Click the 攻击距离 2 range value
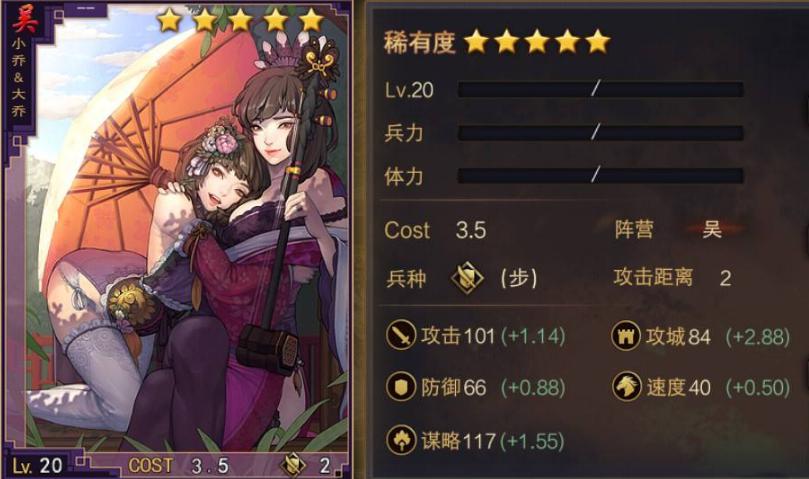 tap(725, 278)
